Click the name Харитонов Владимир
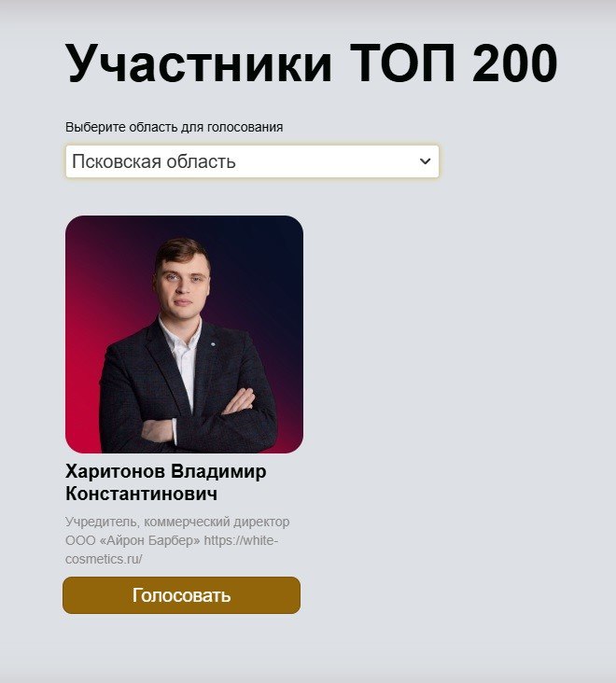Image resolution: width=616 pixels, height=683 pixels. click(x=166, y=472)
